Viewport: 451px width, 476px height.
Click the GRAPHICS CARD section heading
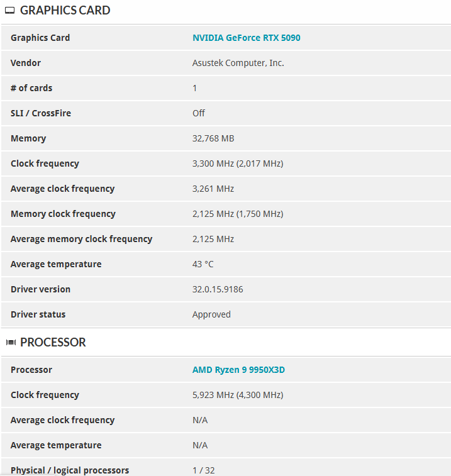pyautogui.click(x=65, y=11)
